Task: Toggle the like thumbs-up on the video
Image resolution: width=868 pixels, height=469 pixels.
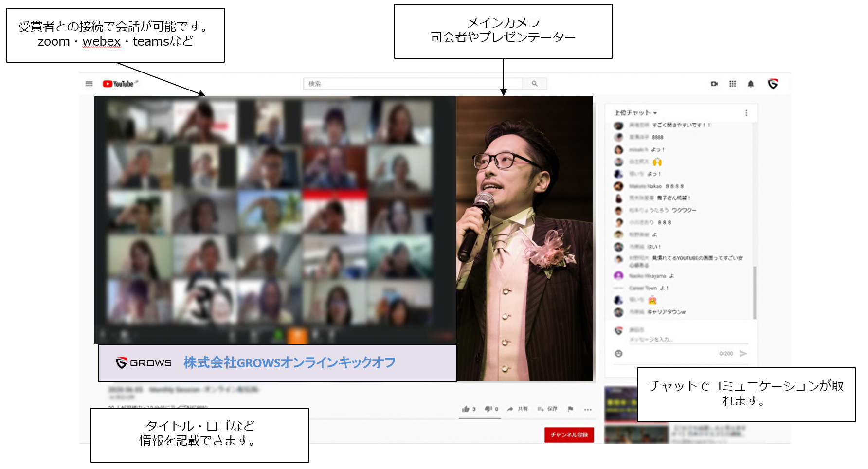Action: point(466,409)
